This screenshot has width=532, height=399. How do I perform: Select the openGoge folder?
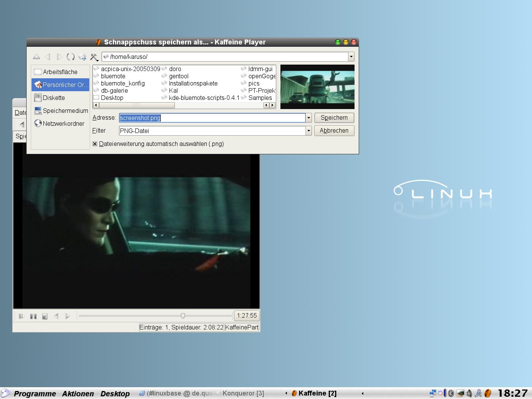[x=258, y=76]
